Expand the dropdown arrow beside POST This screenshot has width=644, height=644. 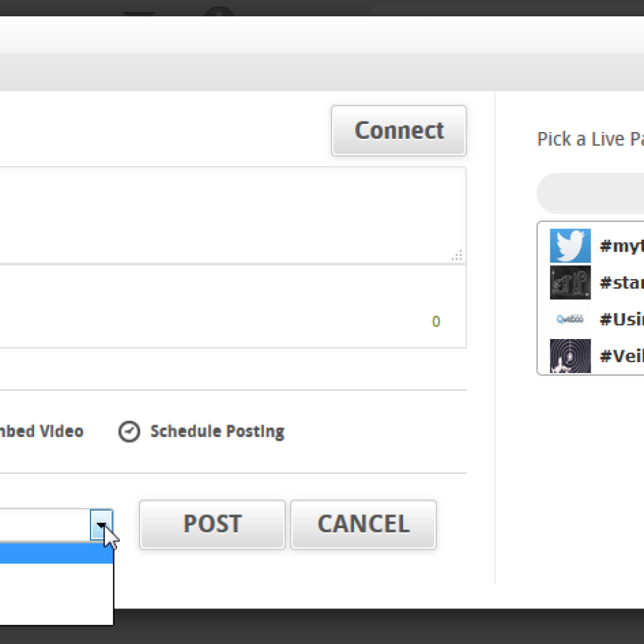pyautogui.click(x=101, y=525)
